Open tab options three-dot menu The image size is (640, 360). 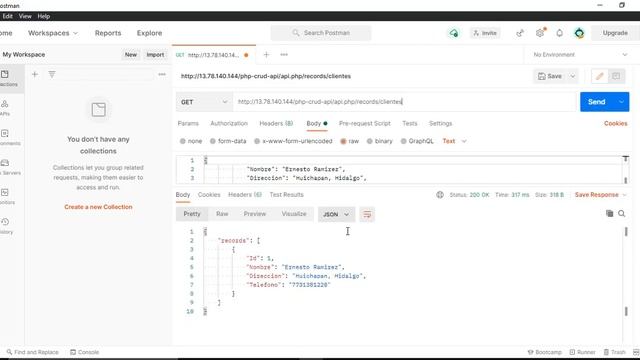pos(284,55)
